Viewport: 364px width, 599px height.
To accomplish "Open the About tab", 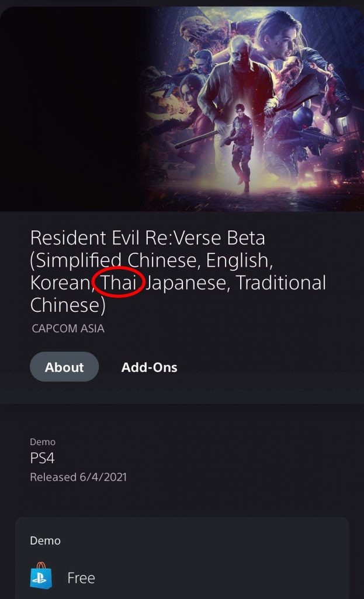I will tap(64, 367).
